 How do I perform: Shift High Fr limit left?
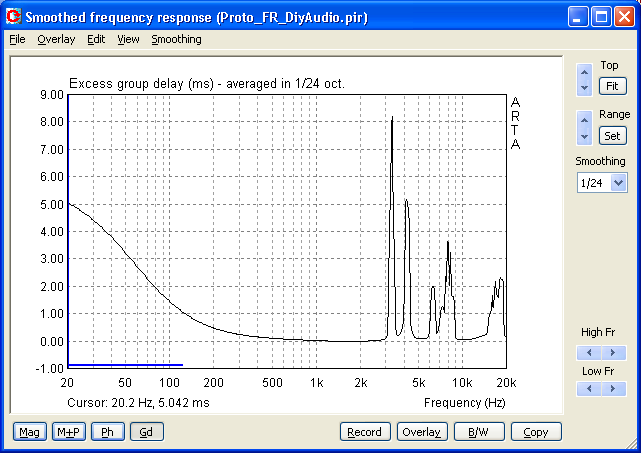pos(589,352)
